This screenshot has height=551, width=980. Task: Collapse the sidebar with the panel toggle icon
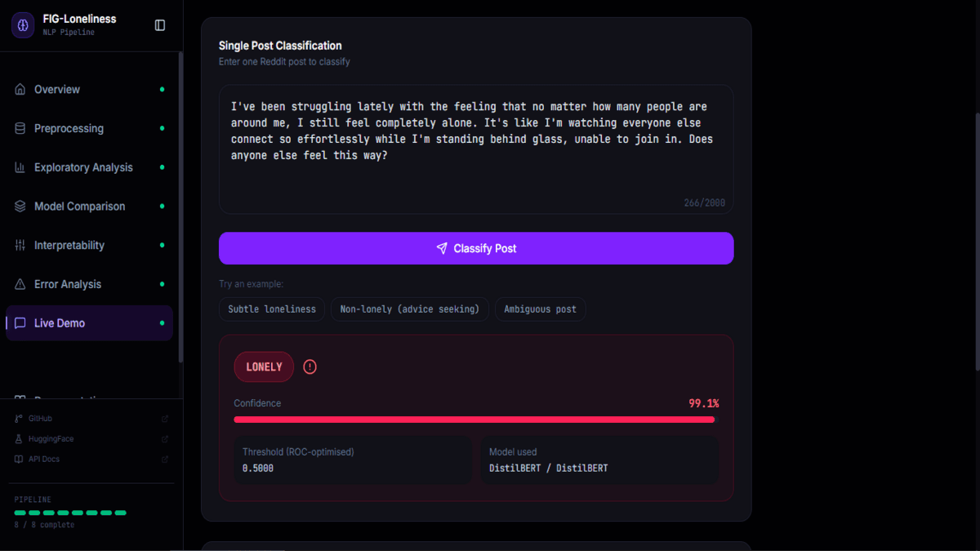pos(160,25)
